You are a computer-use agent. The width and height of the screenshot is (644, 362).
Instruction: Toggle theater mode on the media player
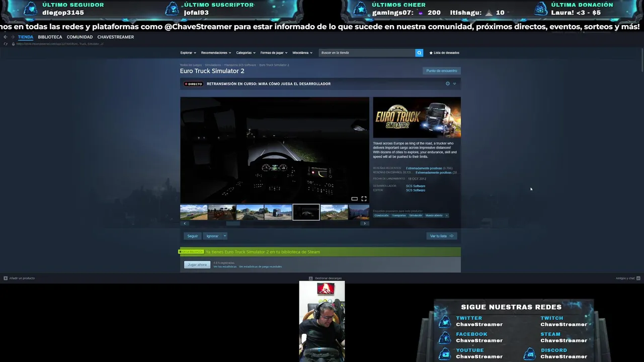click(354, 199)
